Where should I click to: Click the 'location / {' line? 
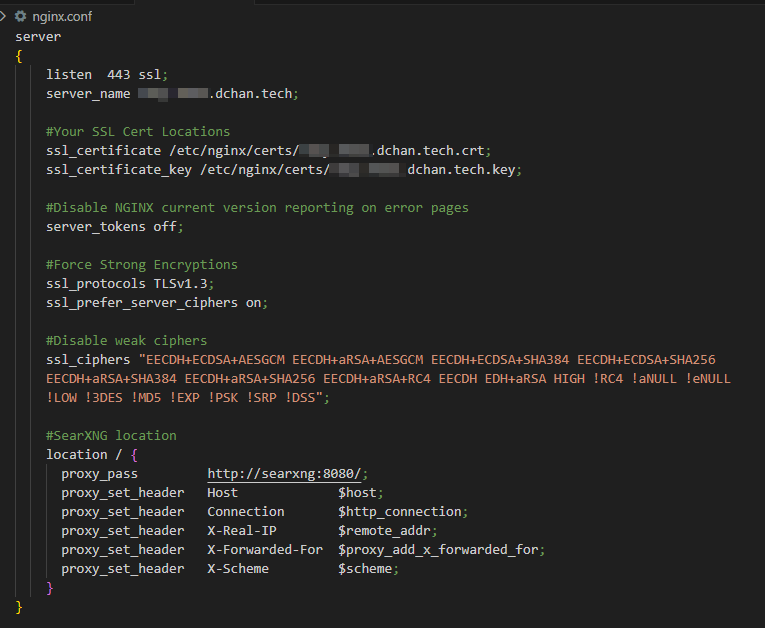click(92, 455)
